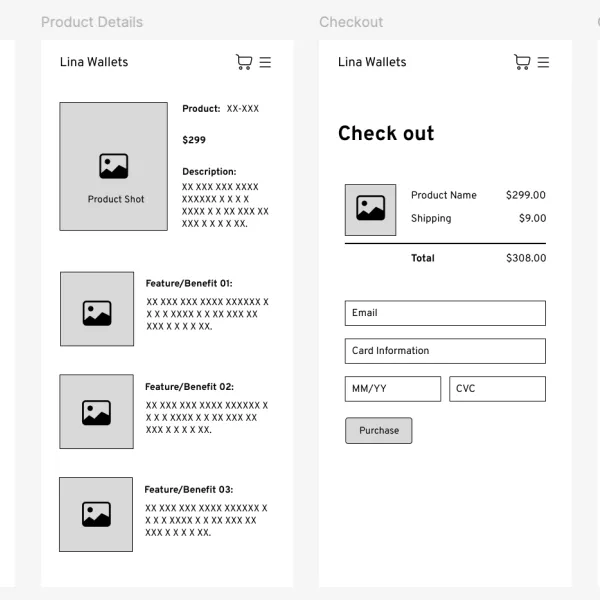Viewport: 600px width, 600px height.
Task: Click the CVC input field
Action: pos(497,389)
